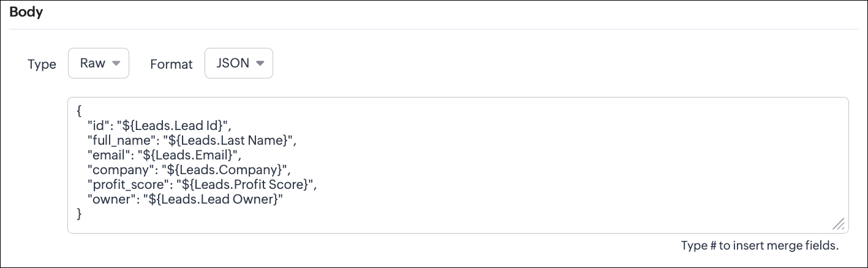868x268 pixels.
Task: Click the opening curly brace line
Action: pos(80,112)
